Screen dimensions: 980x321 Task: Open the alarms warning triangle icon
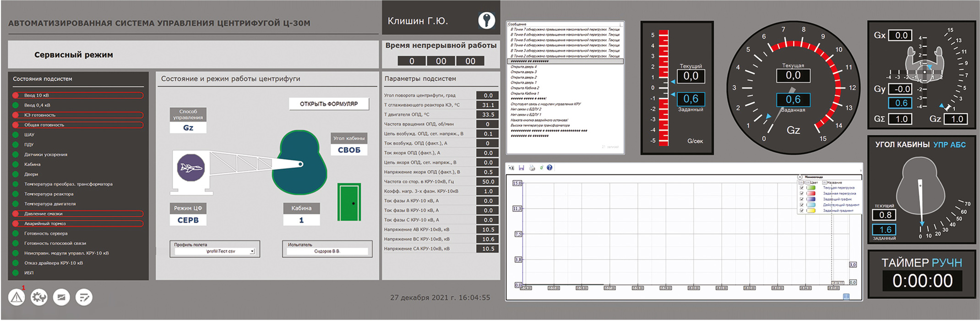(x=16, y=297)
